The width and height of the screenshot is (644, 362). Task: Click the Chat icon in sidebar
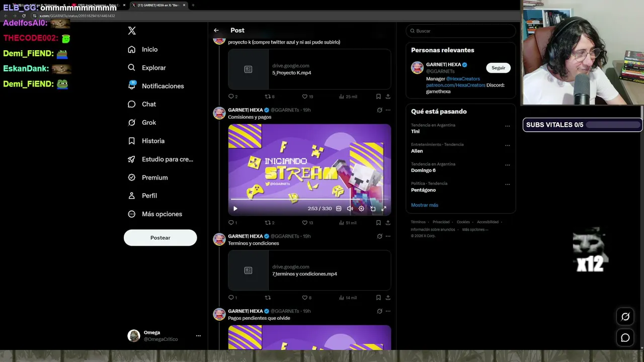point(132,104)
